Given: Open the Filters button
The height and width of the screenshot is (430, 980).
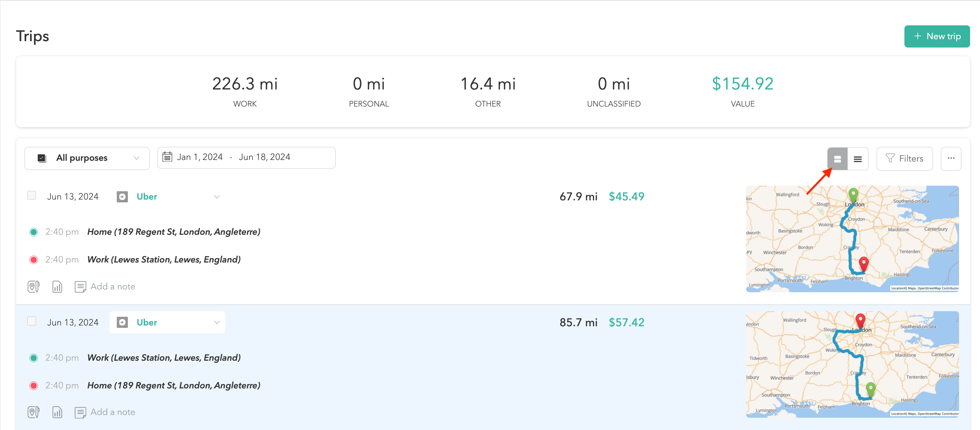Looking at the screenshot, I should click(x=904, y=158).
